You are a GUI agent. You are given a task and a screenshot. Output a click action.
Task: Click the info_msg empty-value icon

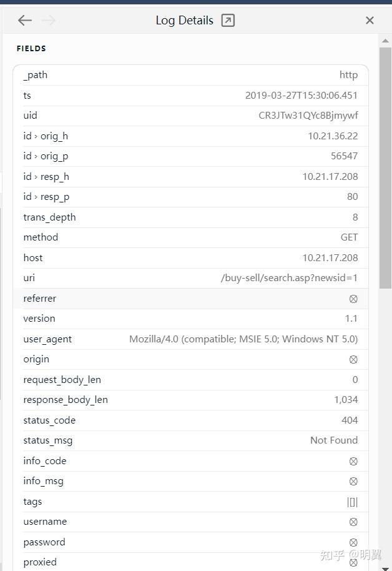tap(353, 481)
